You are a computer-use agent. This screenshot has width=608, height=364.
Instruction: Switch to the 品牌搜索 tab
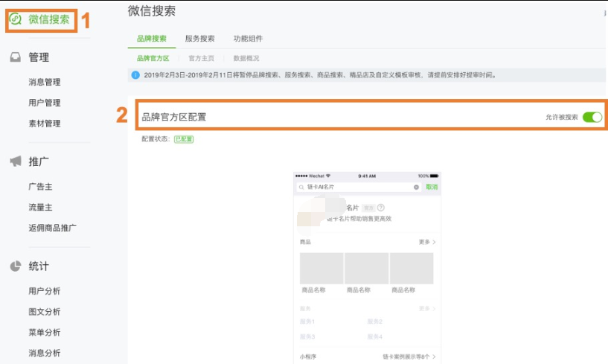point(152,39)
